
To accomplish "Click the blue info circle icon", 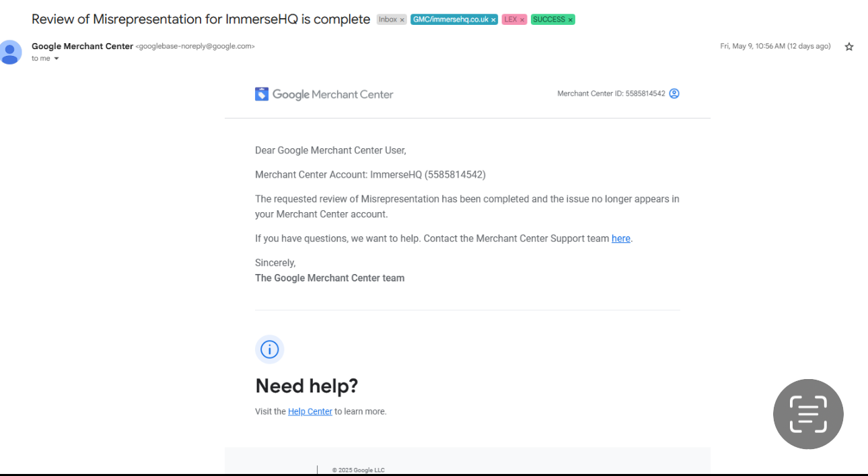I will point(270,349).
